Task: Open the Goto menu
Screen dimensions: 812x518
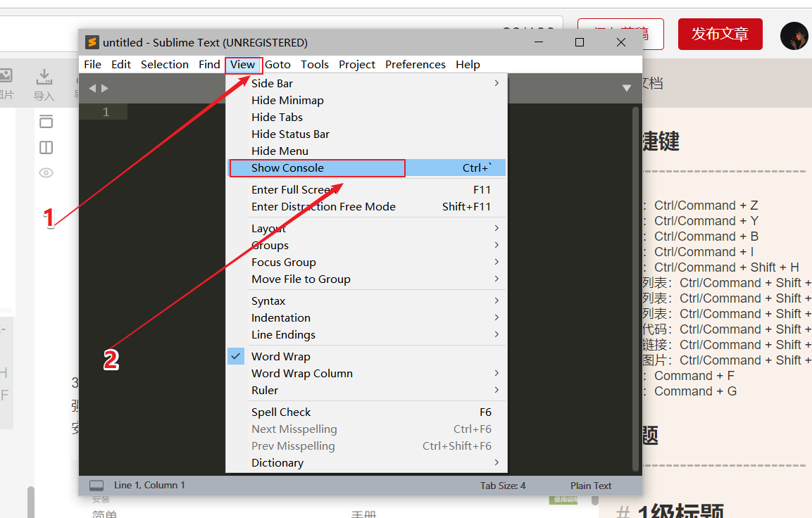Action: coord(278,65)
